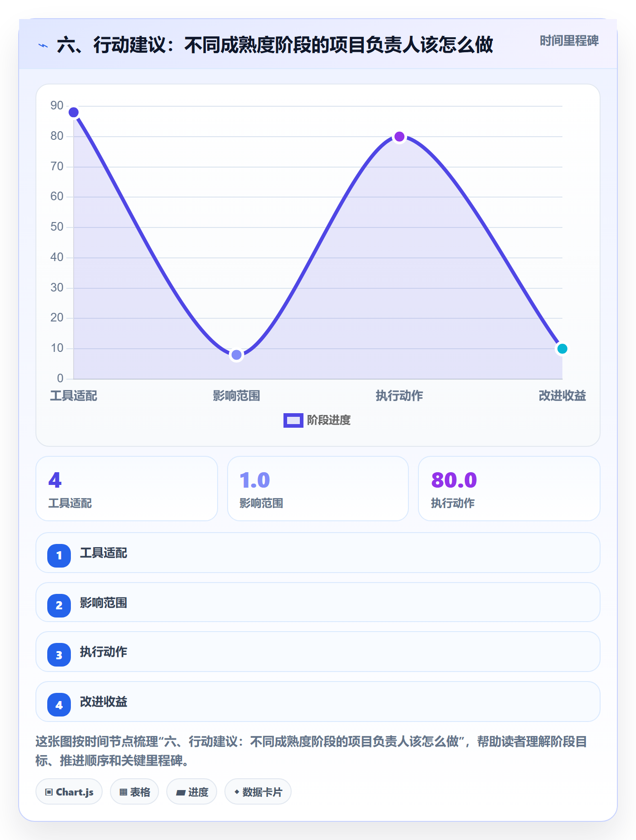Click the Chart.js tag
This screenshot has width=636, height=840.
[69, 792]
